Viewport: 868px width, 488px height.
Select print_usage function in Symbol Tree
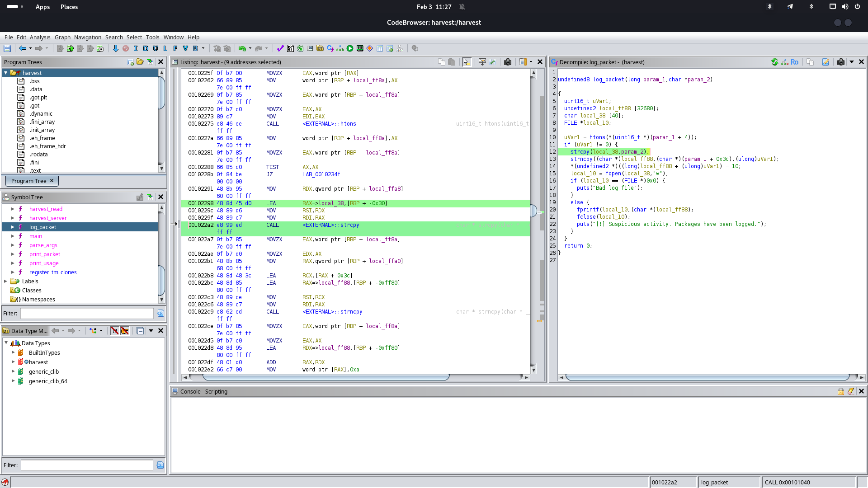[x=44, y=263]
